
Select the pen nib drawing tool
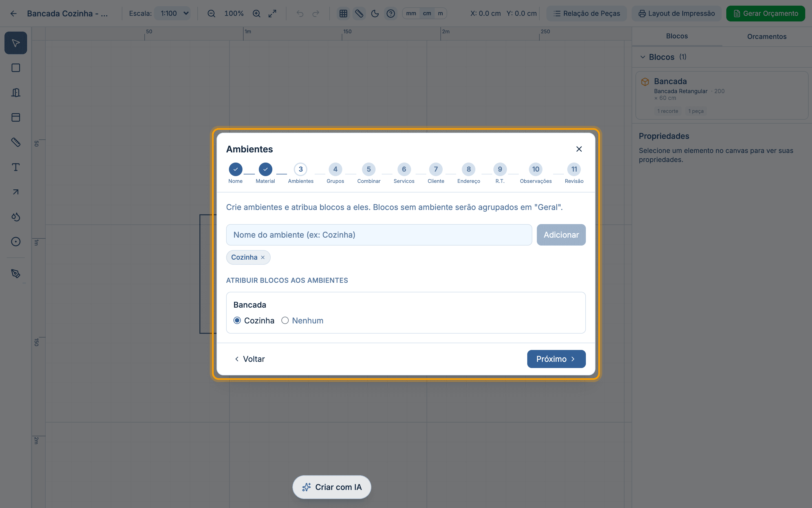pyautogui.click(x=16, y=273)
